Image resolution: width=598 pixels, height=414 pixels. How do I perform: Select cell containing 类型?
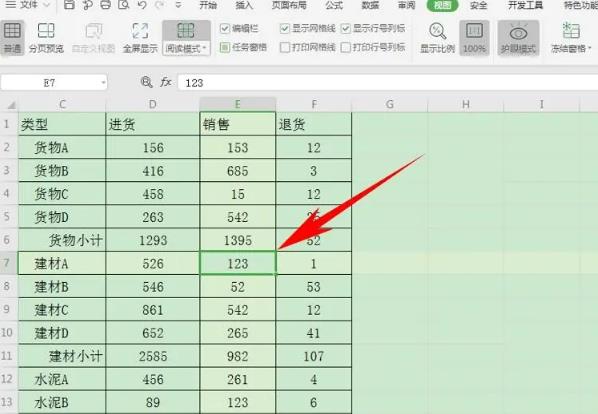[x=62, y=124]
